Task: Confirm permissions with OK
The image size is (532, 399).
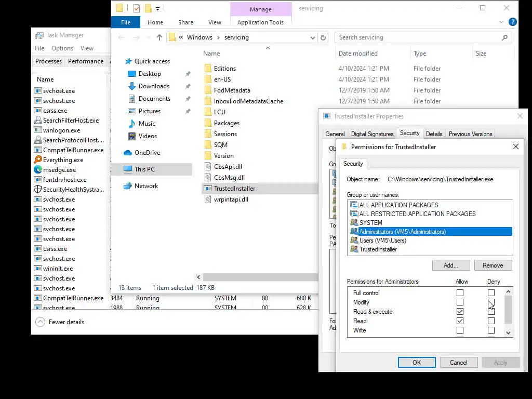Action: point(417,362)
